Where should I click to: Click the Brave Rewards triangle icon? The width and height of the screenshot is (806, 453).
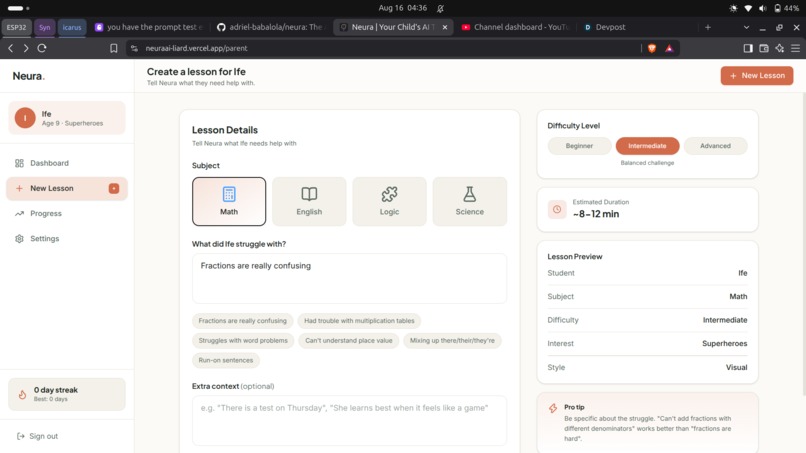(669, 48)
